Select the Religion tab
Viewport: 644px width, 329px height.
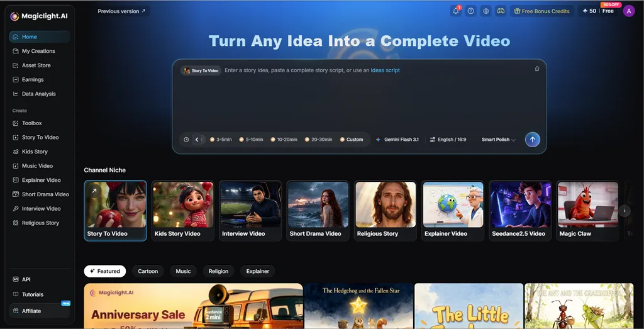pos(218,271)
